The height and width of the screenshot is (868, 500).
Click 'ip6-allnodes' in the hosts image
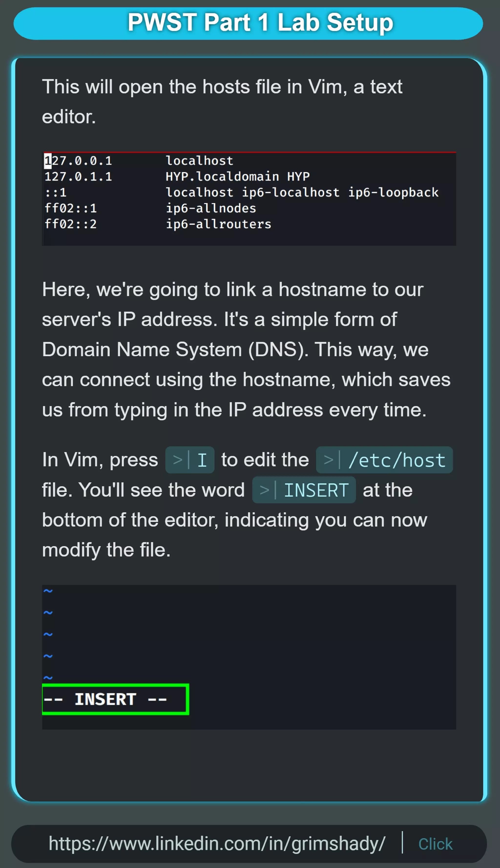pos(211,208)
